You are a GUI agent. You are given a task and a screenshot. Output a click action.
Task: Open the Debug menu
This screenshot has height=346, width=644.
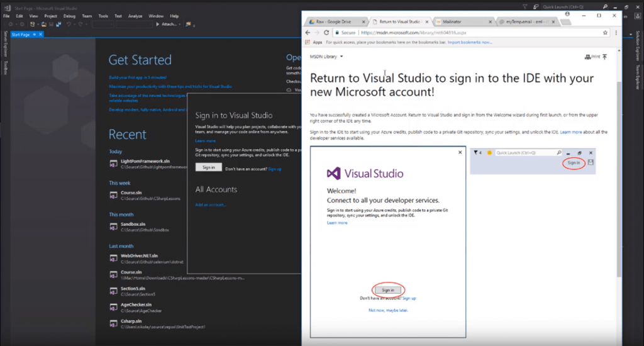[69, 16]
